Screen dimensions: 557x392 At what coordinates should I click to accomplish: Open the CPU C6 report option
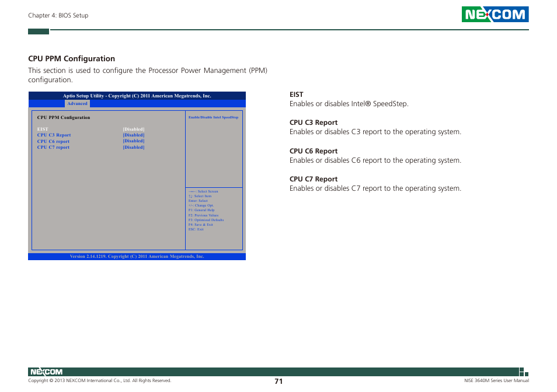click(53, 141)
